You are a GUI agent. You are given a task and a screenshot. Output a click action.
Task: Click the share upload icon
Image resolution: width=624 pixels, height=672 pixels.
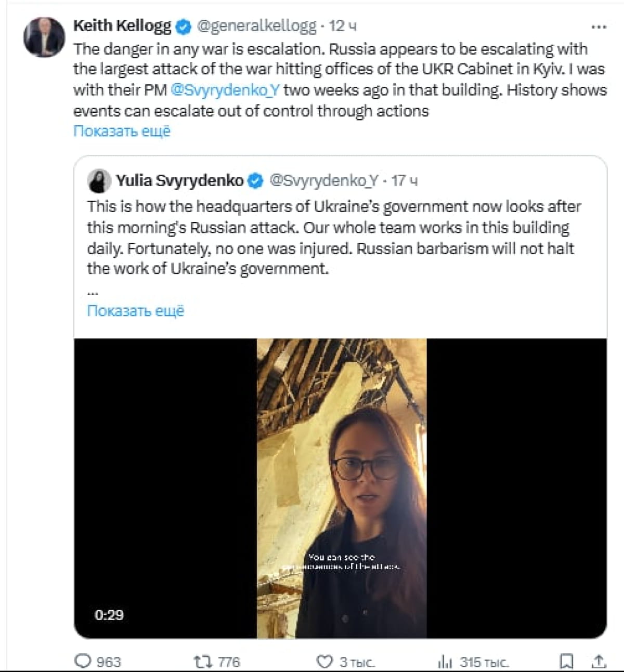click(x=599, y=661)
